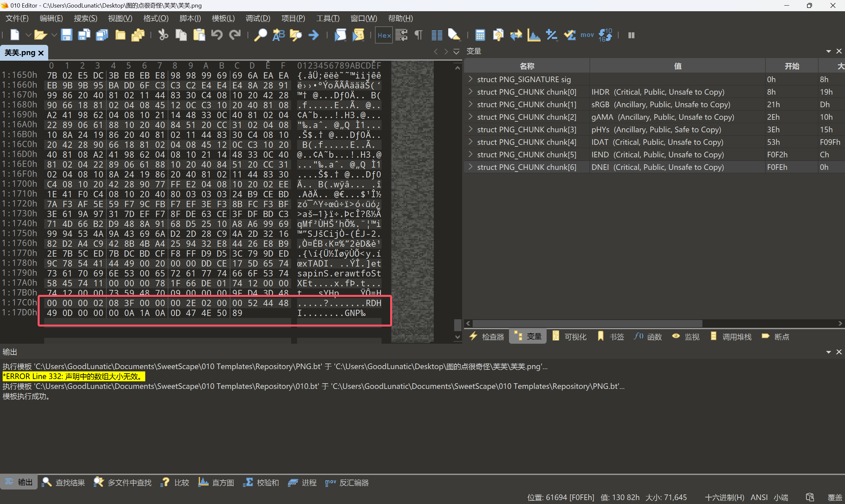Open file via folder toolbar icon
This screenshot has height=504, width=845.
pyautogui.click(x=40, y=35)
